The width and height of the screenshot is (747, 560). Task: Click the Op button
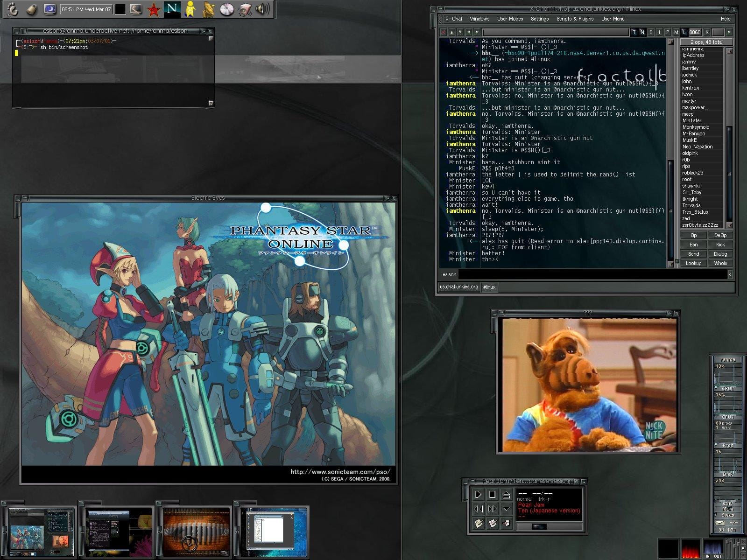click(694, 236)
